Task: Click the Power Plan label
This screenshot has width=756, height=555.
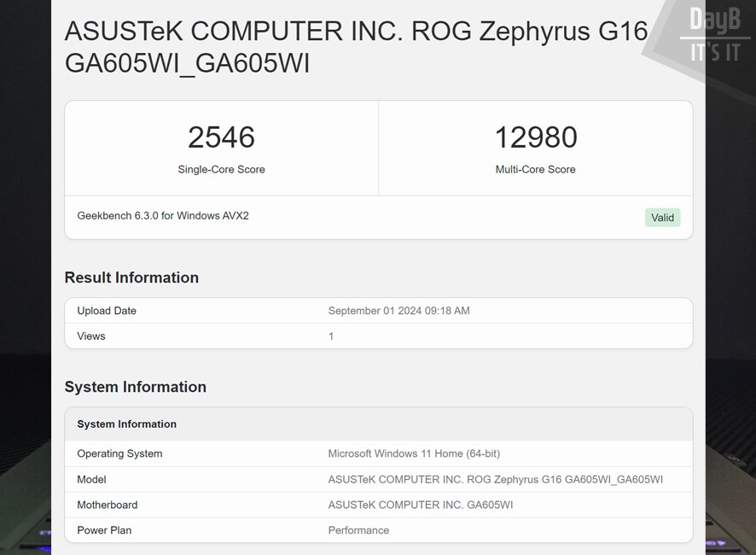Action: coord(104,530)
